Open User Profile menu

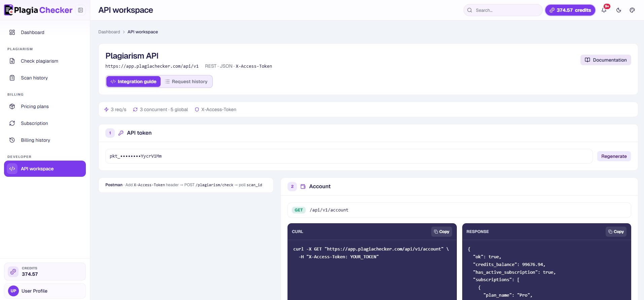click(45, 291)
